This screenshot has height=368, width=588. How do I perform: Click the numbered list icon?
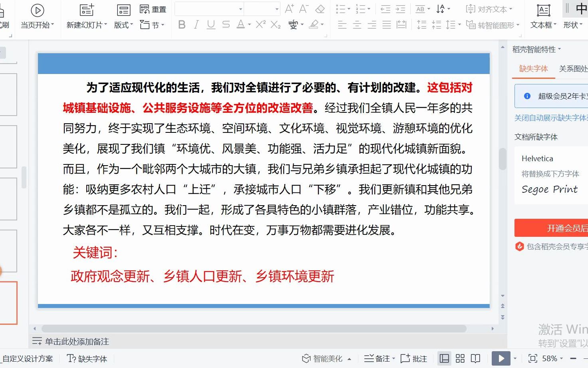360,9
